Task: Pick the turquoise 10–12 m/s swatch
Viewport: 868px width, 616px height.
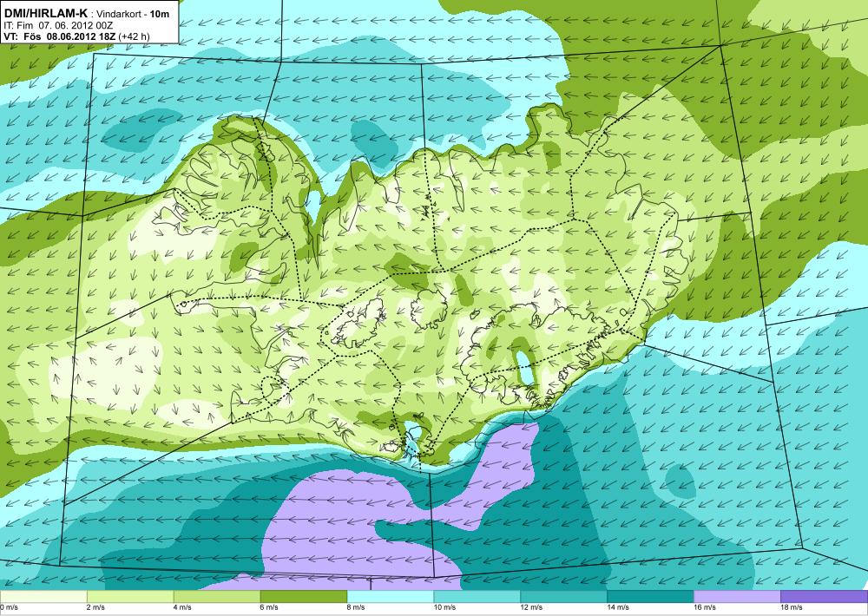Action: coord(477,597)
